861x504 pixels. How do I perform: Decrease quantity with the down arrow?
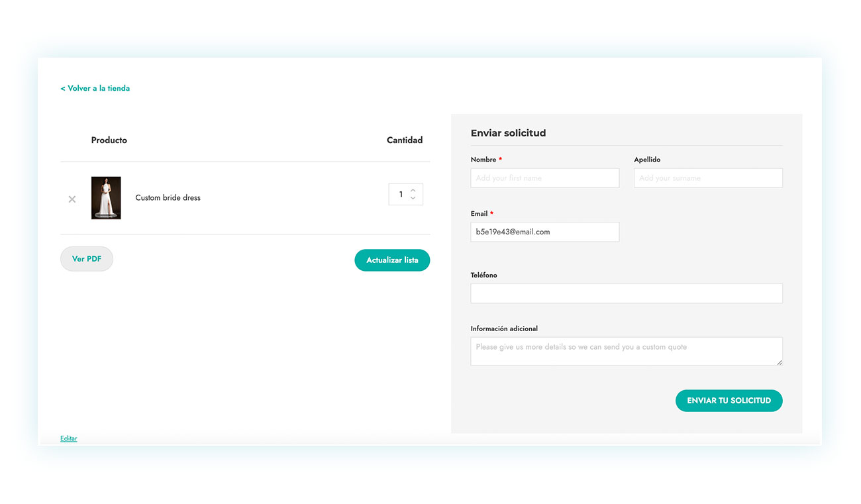[413, 198]
